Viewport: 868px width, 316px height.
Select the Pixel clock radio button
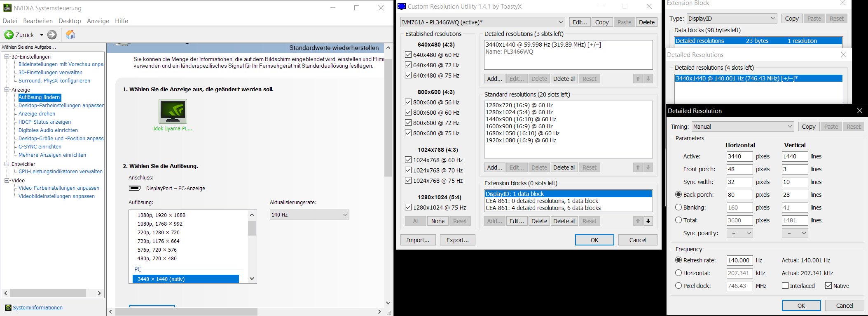point(678,286)
